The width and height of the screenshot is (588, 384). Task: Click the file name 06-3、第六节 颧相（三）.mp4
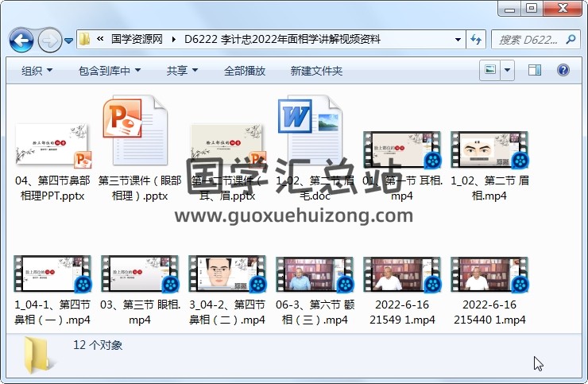point(315,312)
